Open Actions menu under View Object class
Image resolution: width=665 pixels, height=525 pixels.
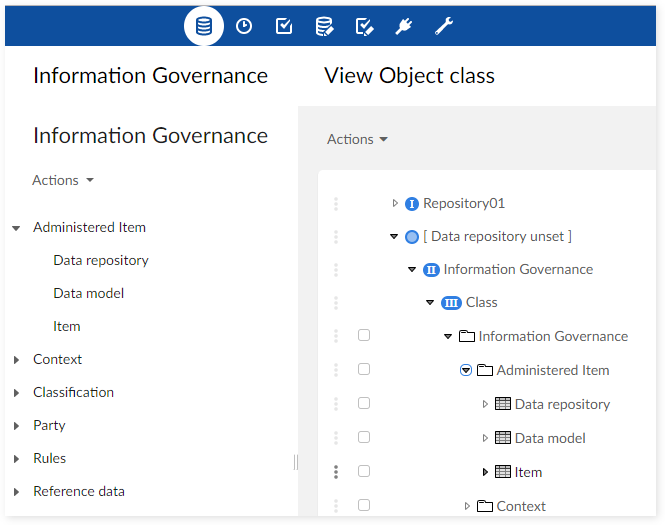[x=357, y=140]
